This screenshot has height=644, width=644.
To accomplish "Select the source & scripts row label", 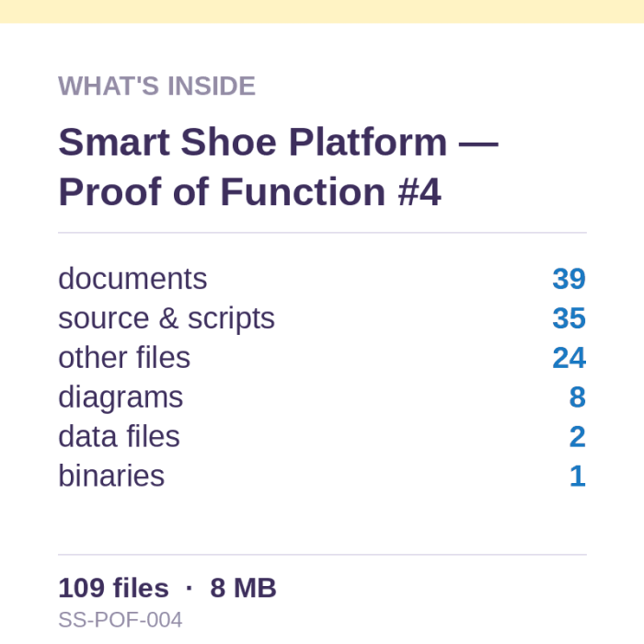I will tap(167, 318).
